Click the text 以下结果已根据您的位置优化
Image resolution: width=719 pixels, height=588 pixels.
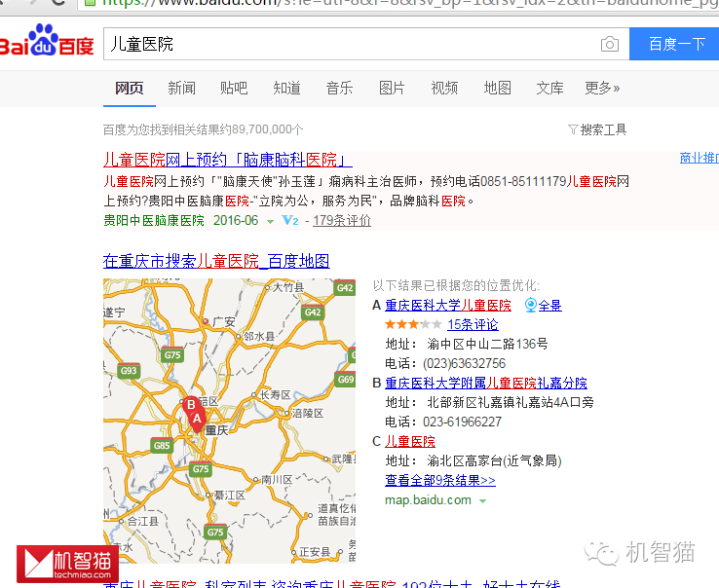pos(456,285)
